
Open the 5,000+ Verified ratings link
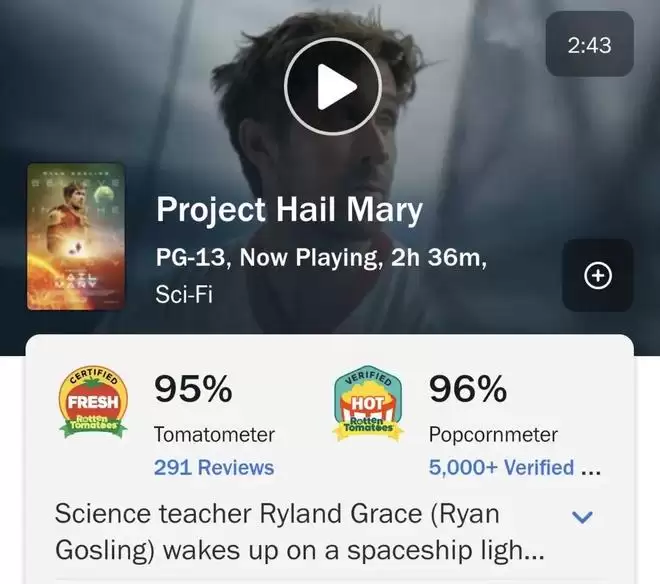pyautogui.click(x=501, y=467)
